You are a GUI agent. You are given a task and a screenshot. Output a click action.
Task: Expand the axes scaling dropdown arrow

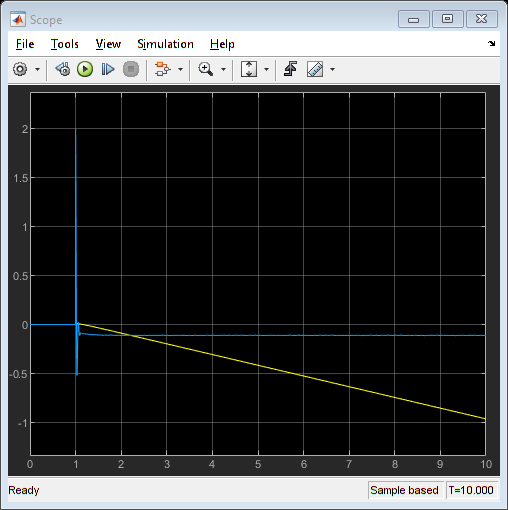point(266,69)
